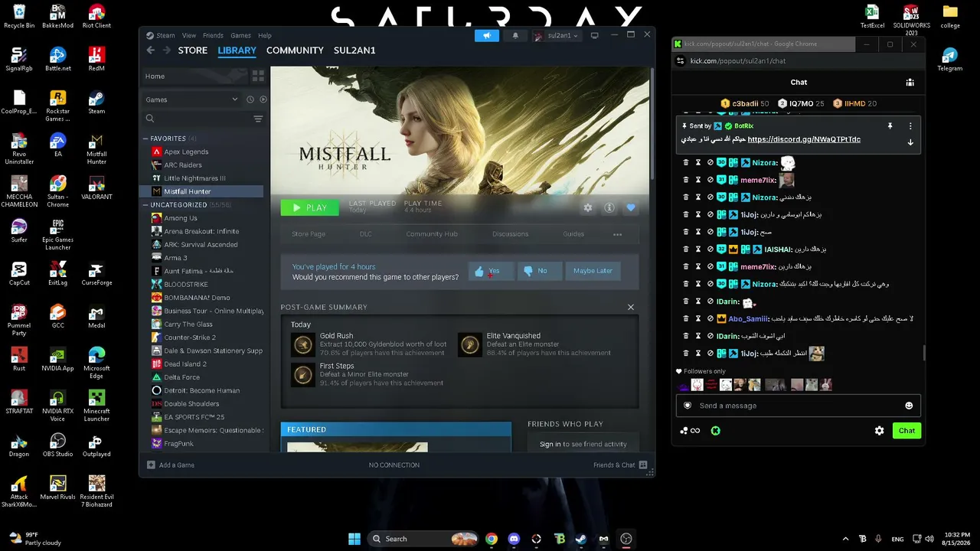Select Delta Force in library list
This screenshot has width=980, height=551.
[181, 377]
